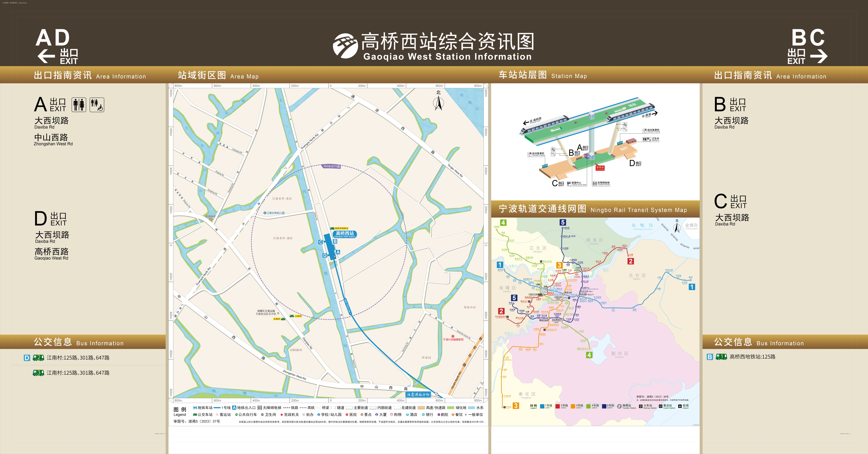Click the 高桥西站综合资讯图 main title
Image resolution: width=868 pixels, height=454 pixels.
click(448, 41)
